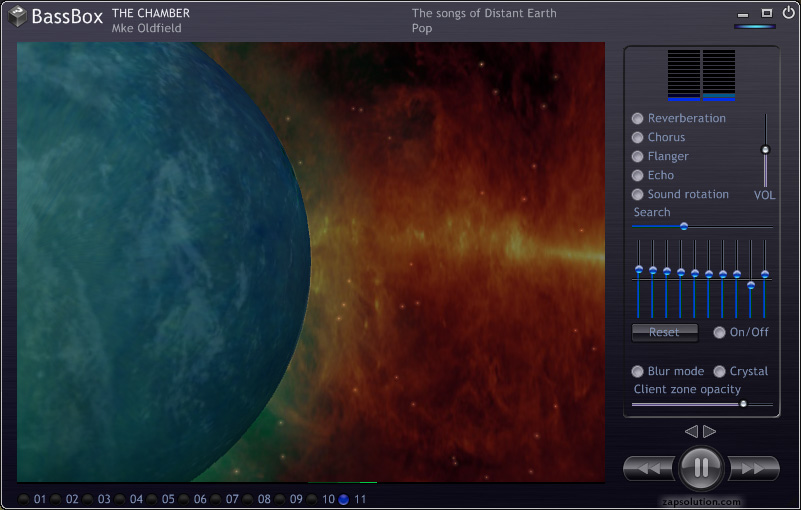This screenshot has height=510, width=801.
Task: Toggle the equalizer On/Off switch
Action: 719,333
